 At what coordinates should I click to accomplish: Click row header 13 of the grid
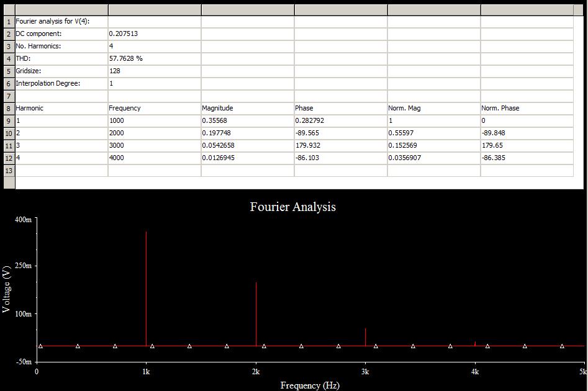(9, 170)
